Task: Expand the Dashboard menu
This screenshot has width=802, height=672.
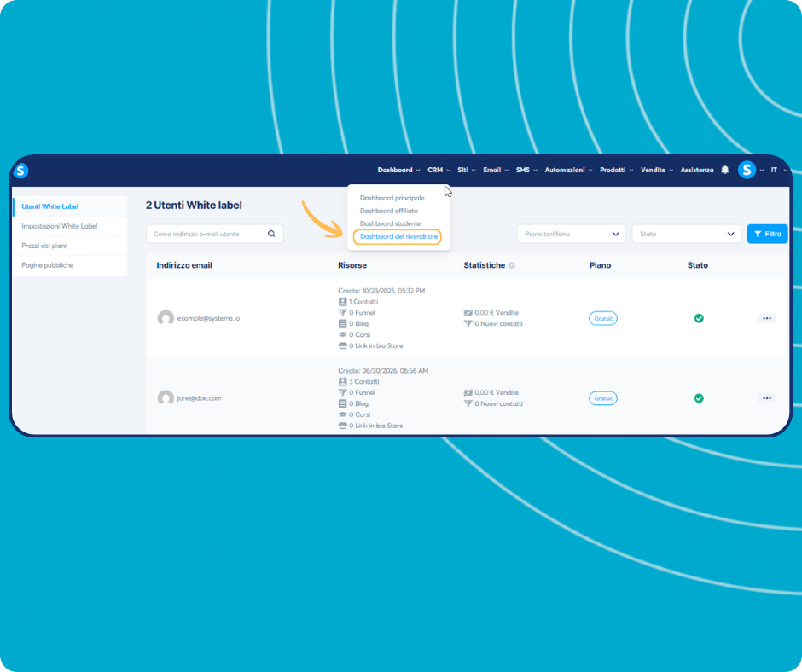Action: click(x=398, y=170)
